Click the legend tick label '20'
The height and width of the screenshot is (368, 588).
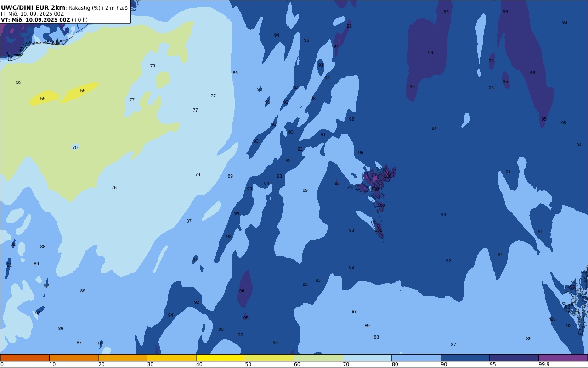tap(101, 364)
